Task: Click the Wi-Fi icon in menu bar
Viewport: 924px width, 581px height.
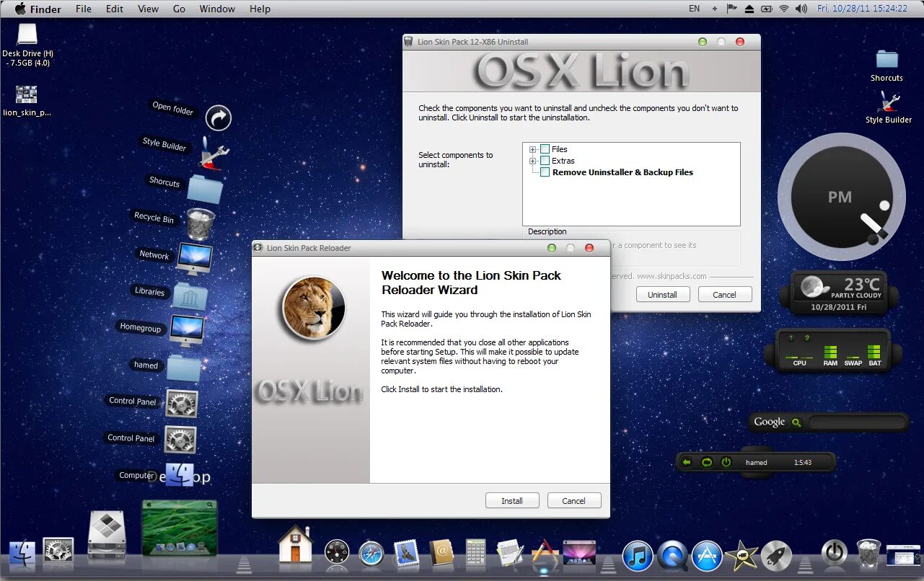Action: pyautogui.click(x=785, y=9)
